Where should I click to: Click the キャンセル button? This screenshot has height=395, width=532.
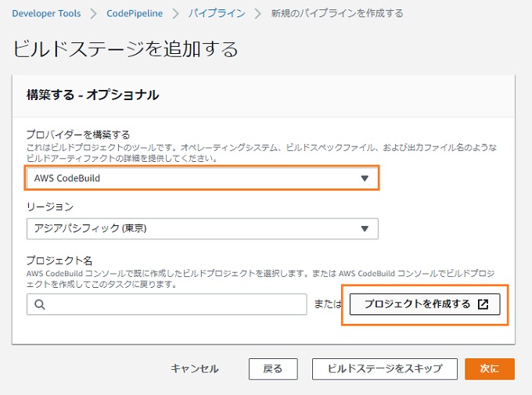pyautogui.click(x=194, y=368)
